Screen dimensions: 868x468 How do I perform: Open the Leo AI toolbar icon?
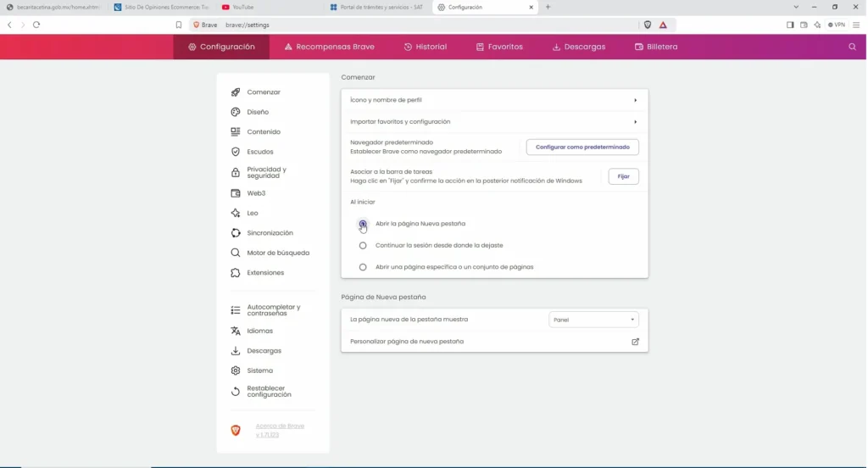click(818, 25)
